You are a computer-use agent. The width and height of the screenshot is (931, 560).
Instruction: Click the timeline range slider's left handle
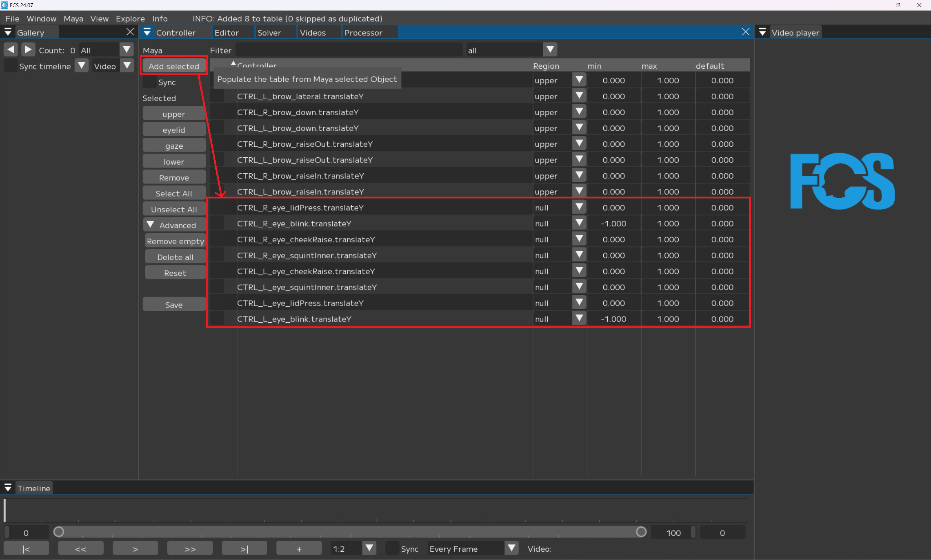(x=59, y=532)
